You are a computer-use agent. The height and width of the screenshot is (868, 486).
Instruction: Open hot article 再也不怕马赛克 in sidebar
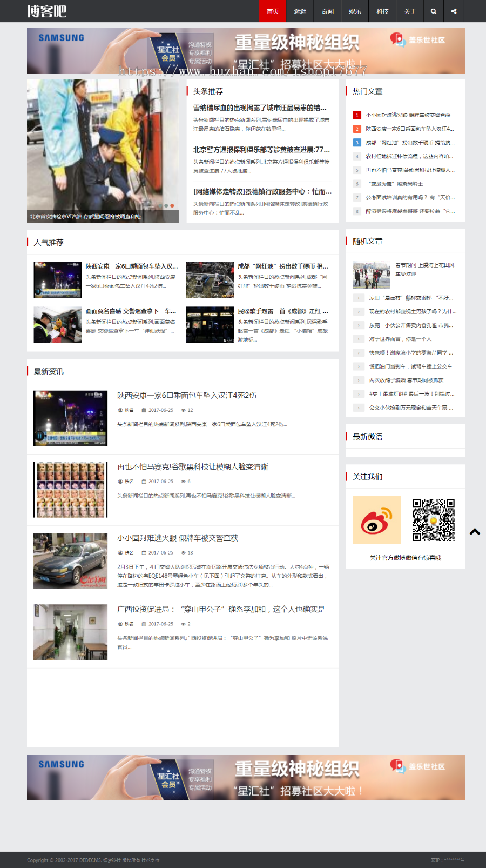(410, 170)
